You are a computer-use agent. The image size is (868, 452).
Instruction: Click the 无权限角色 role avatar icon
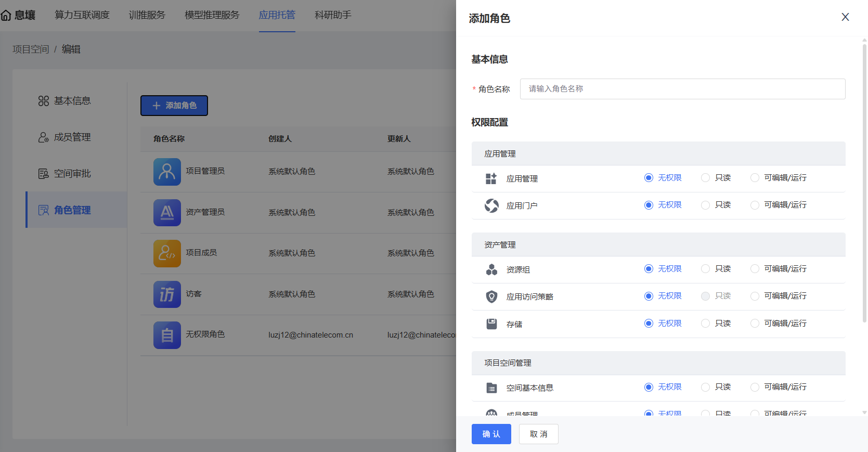pos(167,335)
